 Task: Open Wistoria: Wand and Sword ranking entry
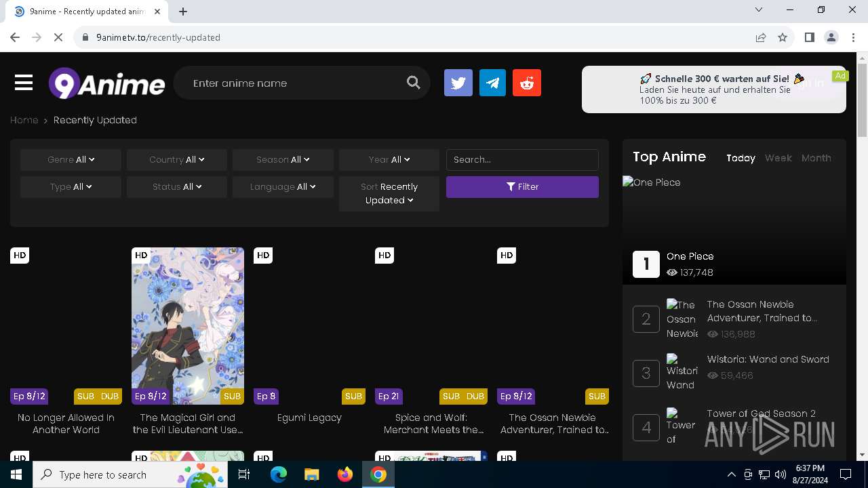pyautogui.click(x=768, y=359)
